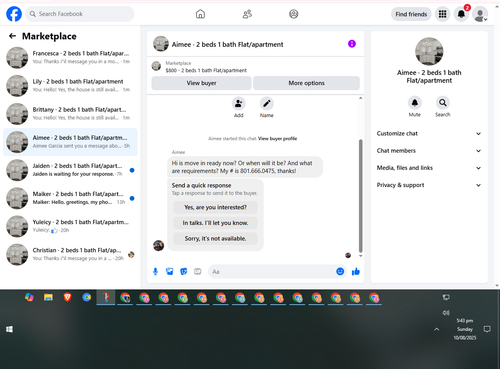Image resolution: width=500 pixels, height=369 pixels.
Task: Open Windows notification center icon
Action: click(487, 329)
